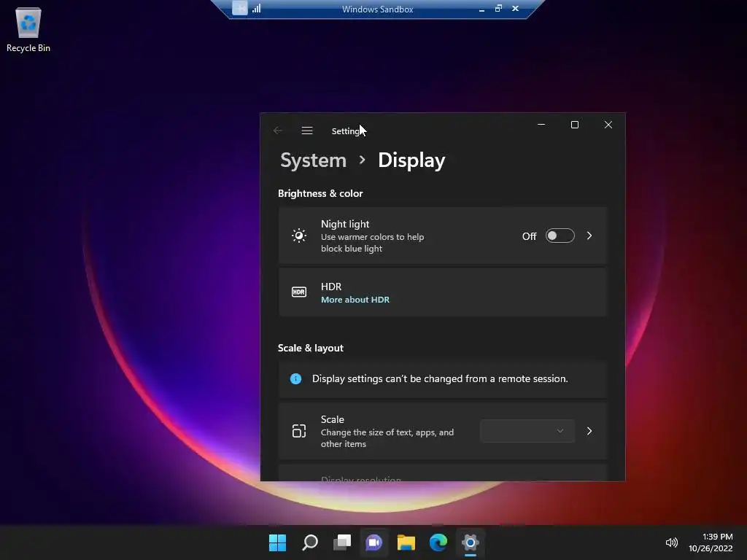Click the Settings gear taskbar icon

pos(471,542)
